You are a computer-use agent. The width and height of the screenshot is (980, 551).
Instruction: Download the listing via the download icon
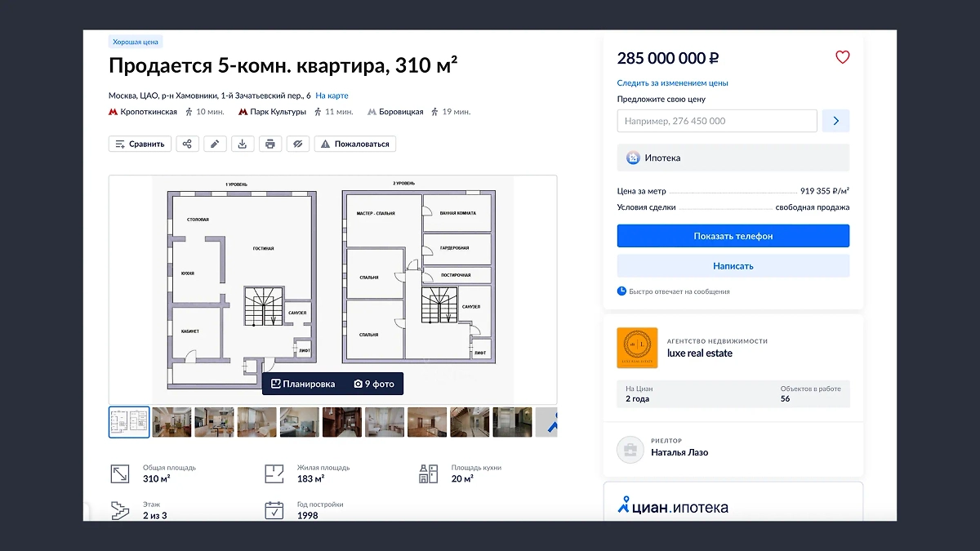pyautogui.click(x=242, y=143)
